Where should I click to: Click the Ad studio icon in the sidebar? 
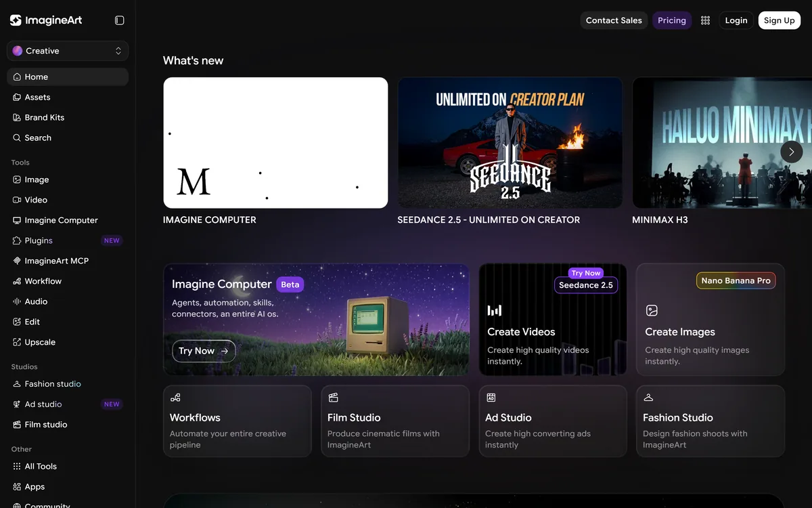click(18, 404)
